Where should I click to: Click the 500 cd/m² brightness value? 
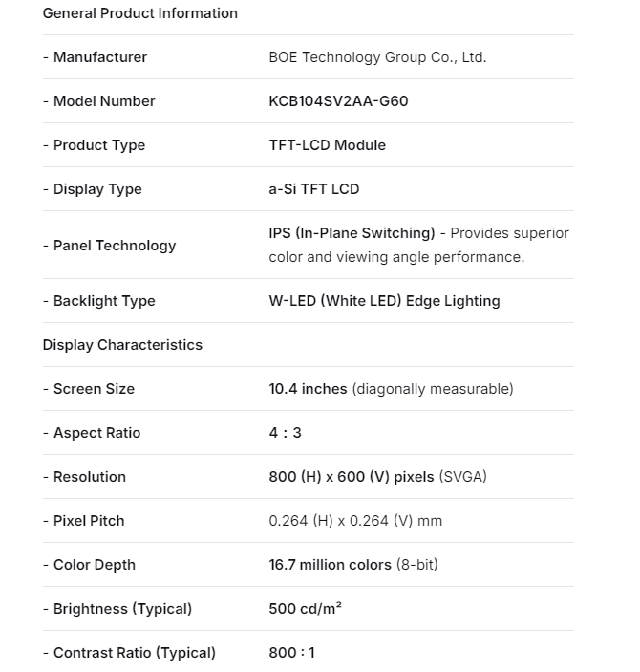pyautogui.click(x=305, y=609)
